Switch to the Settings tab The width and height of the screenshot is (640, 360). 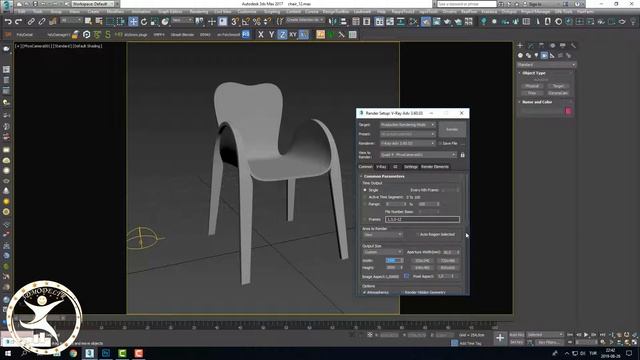coord(411,167)
